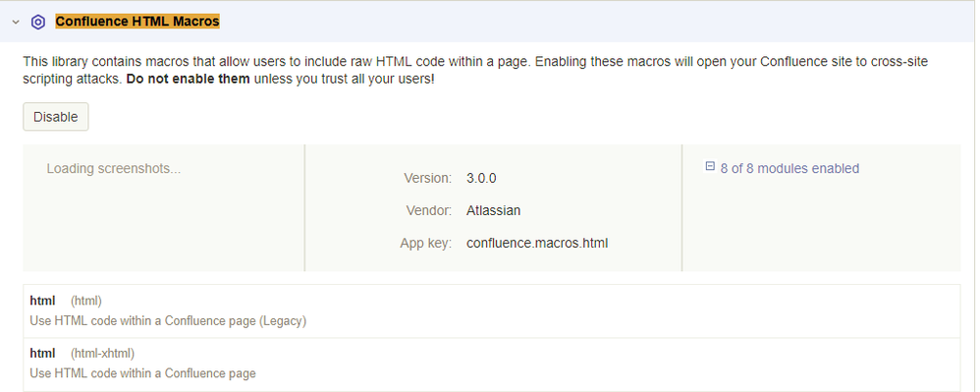Screen dimensions: 980x392
Task: Select the first html module row
Action: click(x=491, y=310)
